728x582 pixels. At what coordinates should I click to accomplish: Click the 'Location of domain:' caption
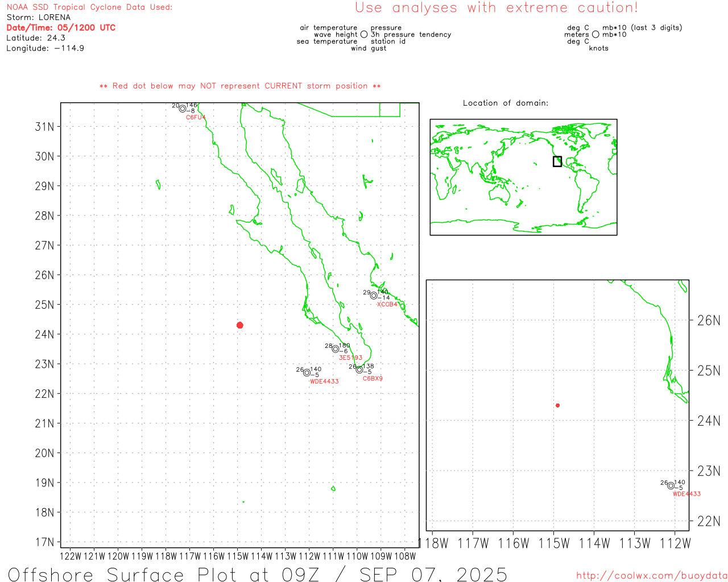click(506, 103)
